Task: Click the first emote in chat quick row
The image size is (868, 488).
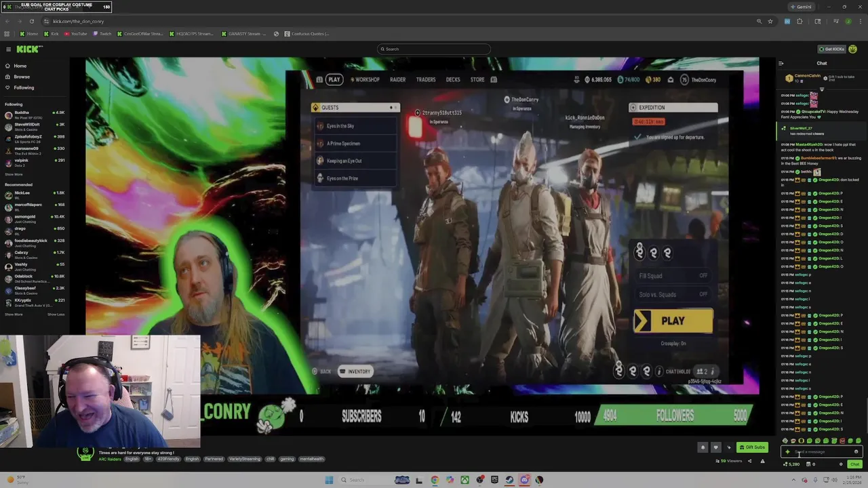Action: click(x=785, y=441)
